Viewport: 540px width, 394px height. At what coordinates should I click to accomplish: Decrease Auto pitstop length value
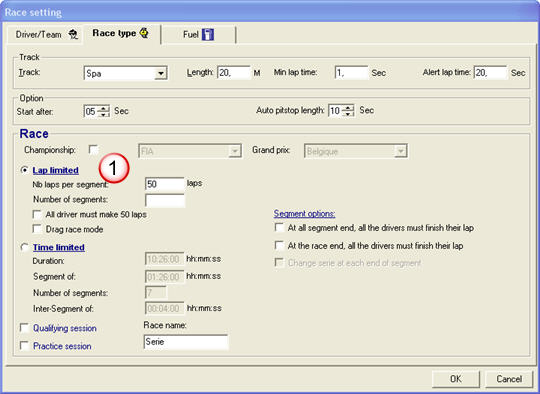(349, 113)
